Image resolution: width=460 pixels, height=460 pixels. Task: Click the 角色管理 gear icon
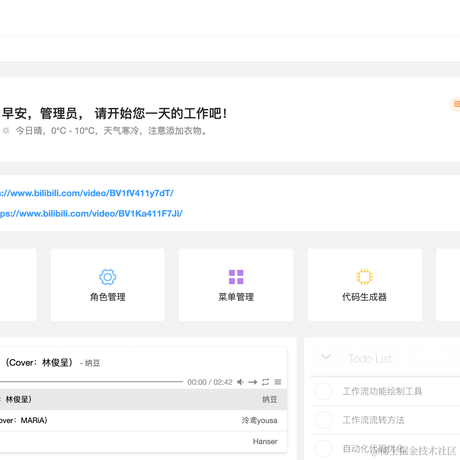click(x=107, y=277)
